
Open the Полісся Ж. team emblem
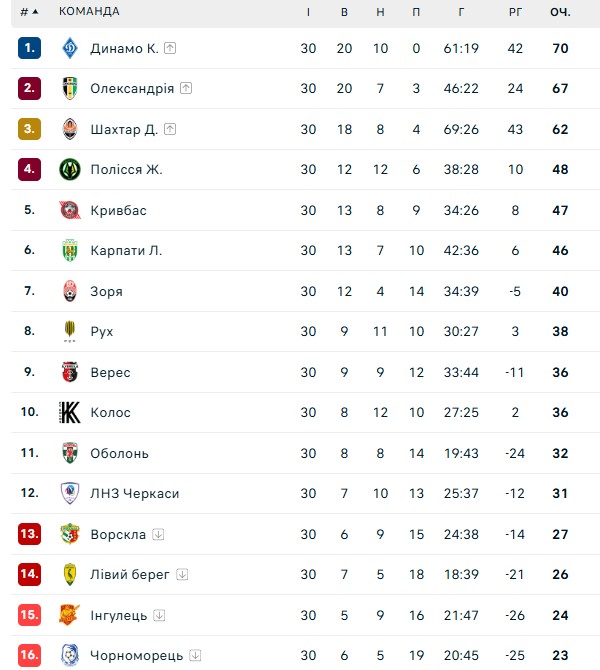(x=70, y=169)
